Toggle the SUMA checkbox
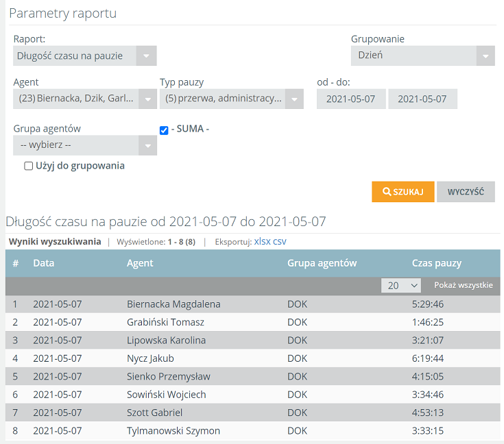This screenshot has width=504, height=444. click(164, 130)
